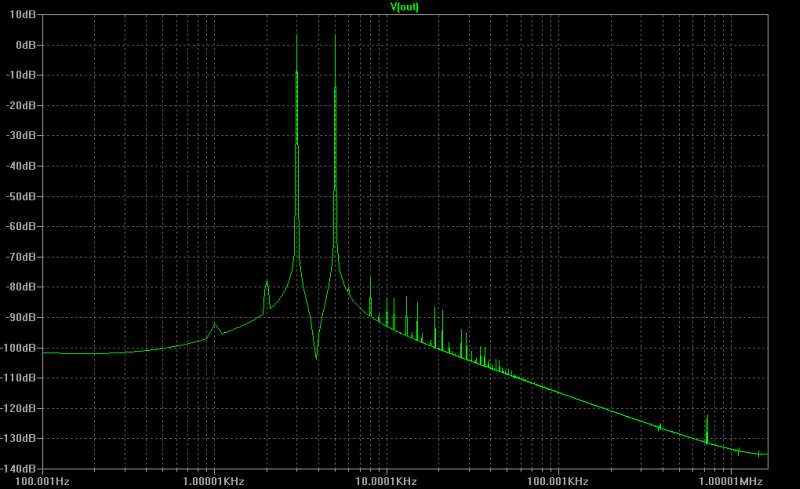Click the -70dB axis label

[20, 257]
